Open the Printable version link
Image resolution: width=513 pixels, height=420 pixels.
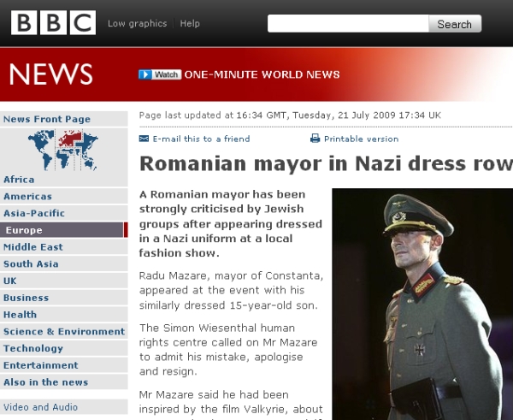pyautogui.click(x=361, y=139)
